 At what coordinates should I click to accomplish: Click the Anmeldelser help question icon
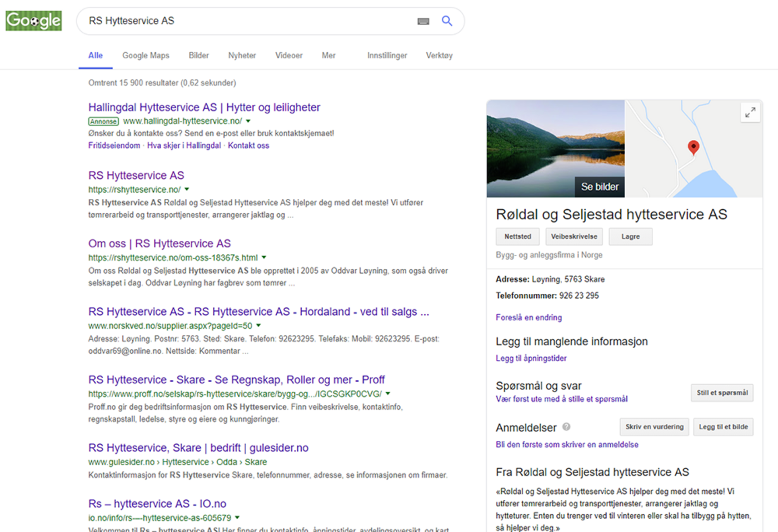tap(566, 427)
